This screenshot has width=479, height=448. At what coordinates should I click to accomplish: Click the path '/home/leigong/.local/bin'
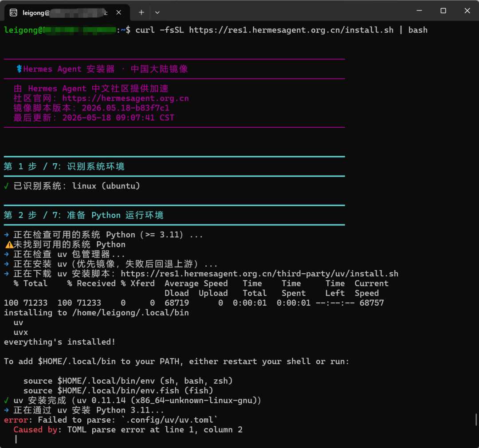(x=130, y=313)
